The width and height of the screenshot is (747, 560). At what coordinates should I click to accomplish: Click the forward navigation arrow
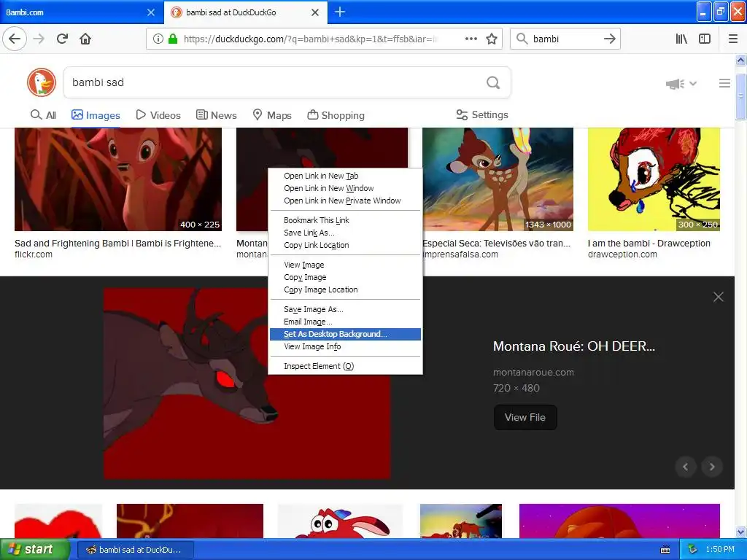(39, 39)
